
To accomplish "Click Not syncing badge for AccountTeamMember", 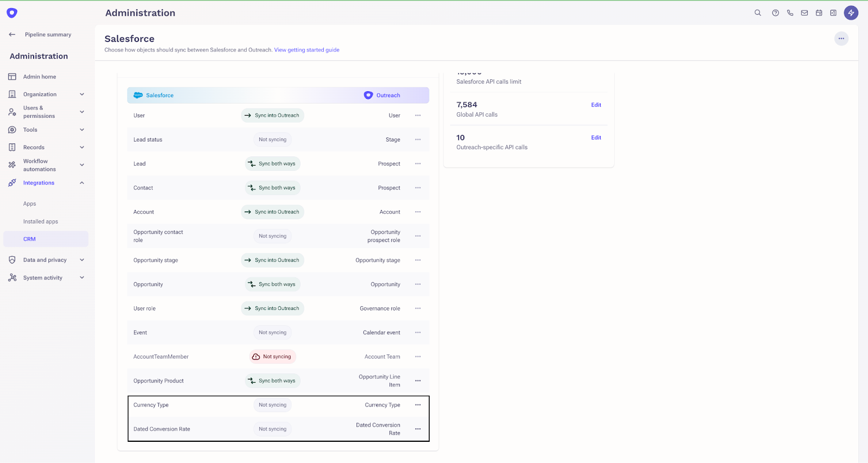I will click(272, 357).
